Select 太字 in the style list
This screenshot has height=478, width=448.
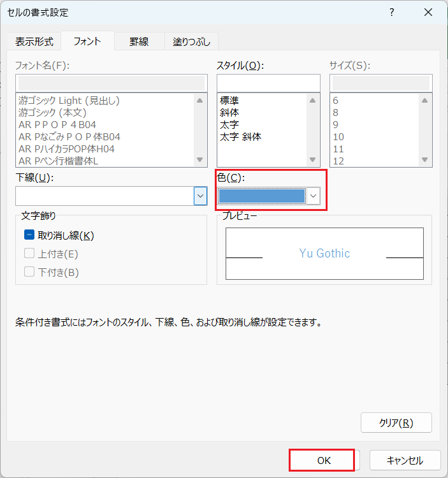pyautogui.click(x=229, y=125)
